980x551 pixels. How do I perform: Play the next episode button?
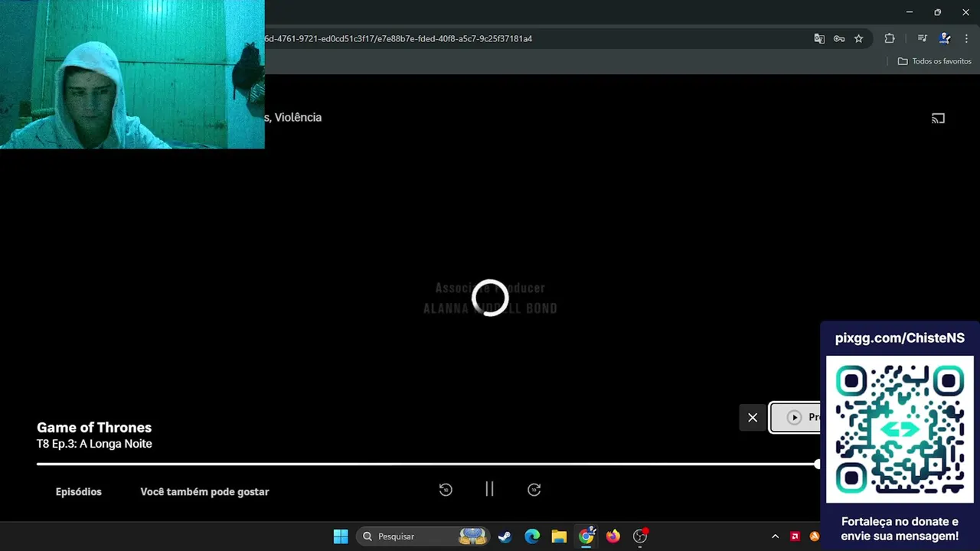click(795, 418)
